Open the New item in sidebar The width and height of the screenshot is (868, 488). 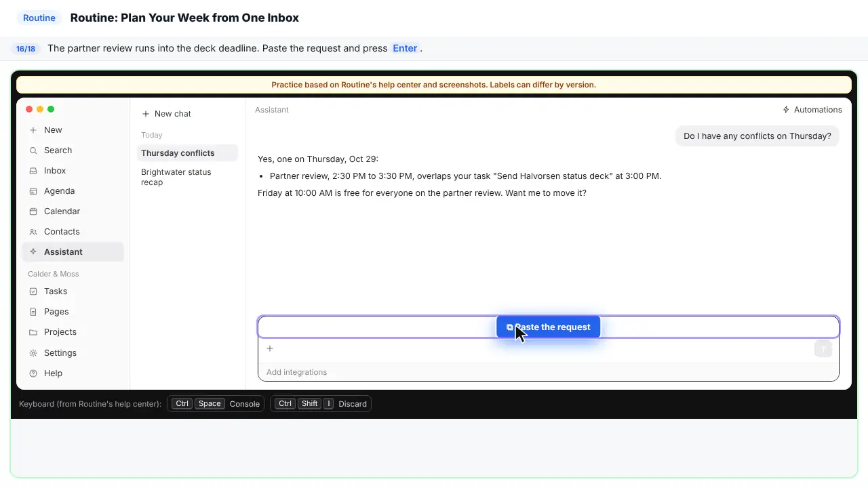click(x=73, y=130)
